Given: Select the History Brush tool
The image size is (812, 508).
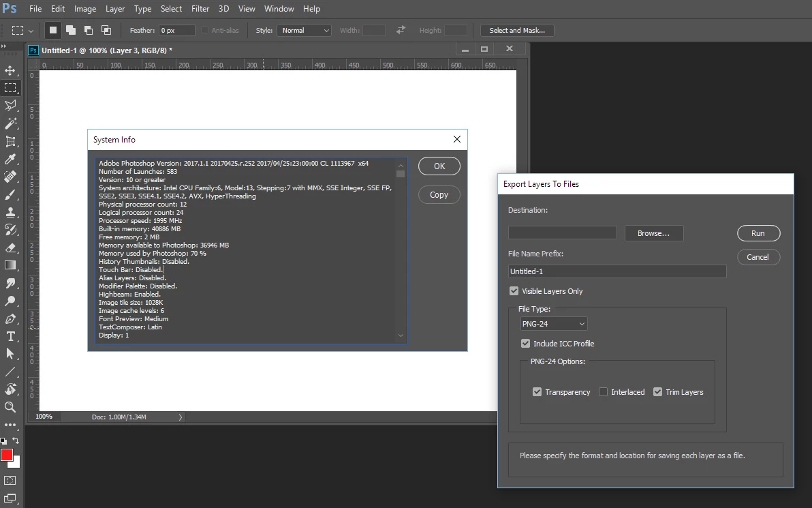Looking at the screenshot, I should 10,230.
